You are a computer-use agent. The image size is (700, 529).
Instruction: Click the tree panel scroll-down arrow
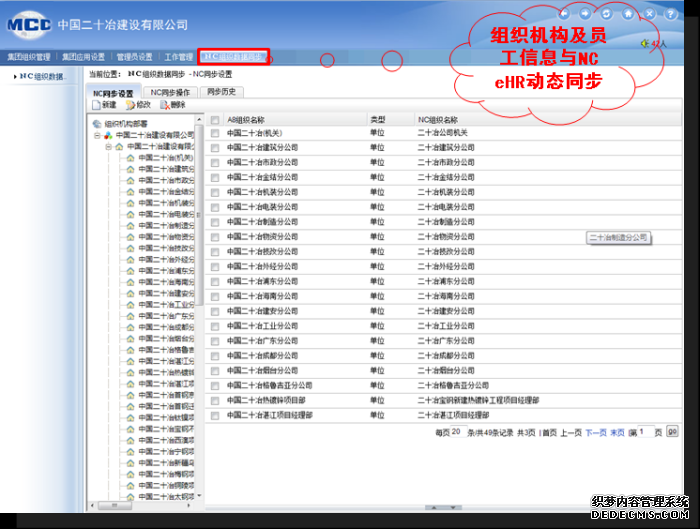(x=199, y=496)
